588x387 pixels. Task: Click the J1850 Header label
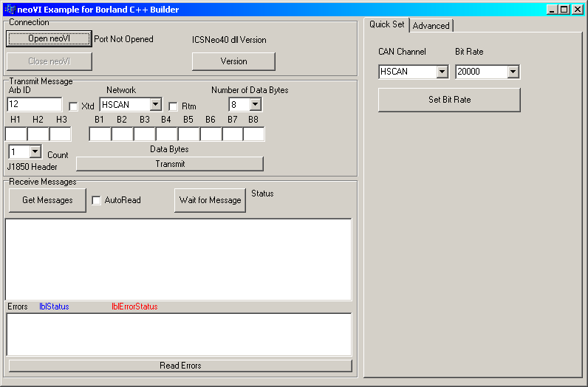click(x=33, y=167)
